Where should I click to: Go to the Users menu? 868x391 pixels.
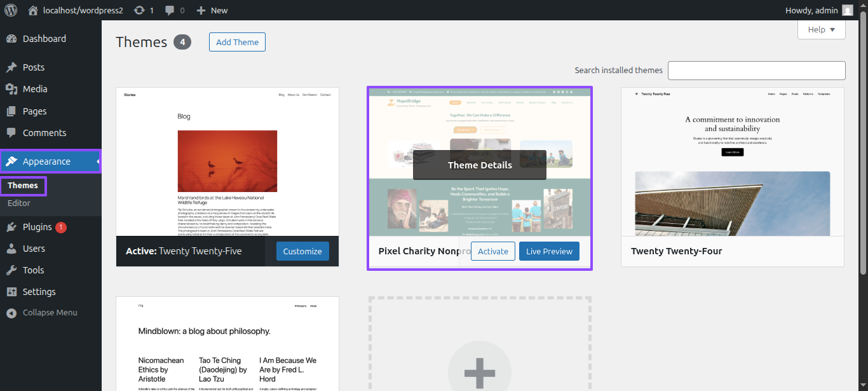tap(51, 249)
